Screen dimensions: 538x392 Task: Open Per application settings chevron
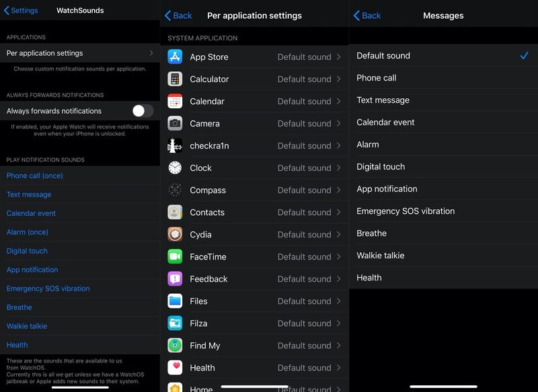click(151, 53)
